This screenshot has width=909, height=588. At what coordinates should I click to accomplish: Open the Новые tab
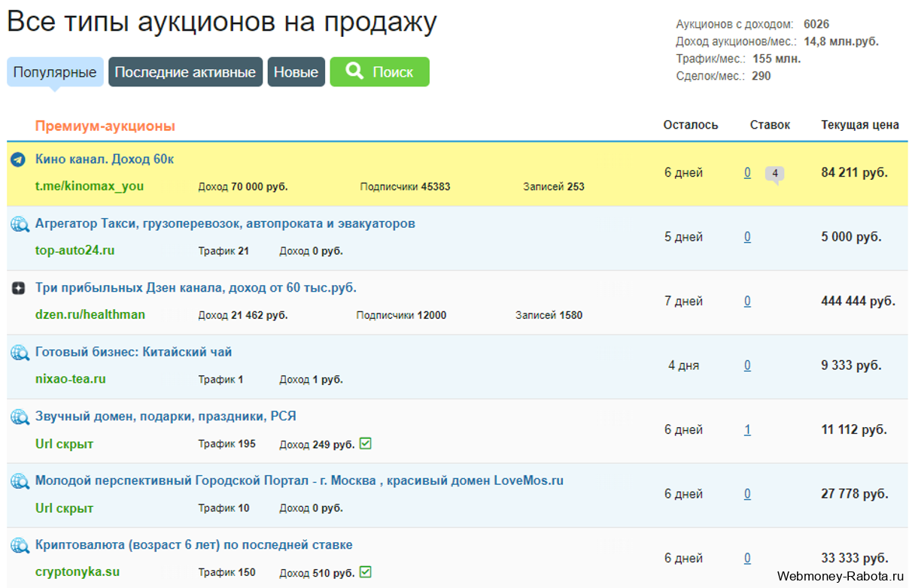(x=296, y=72)
